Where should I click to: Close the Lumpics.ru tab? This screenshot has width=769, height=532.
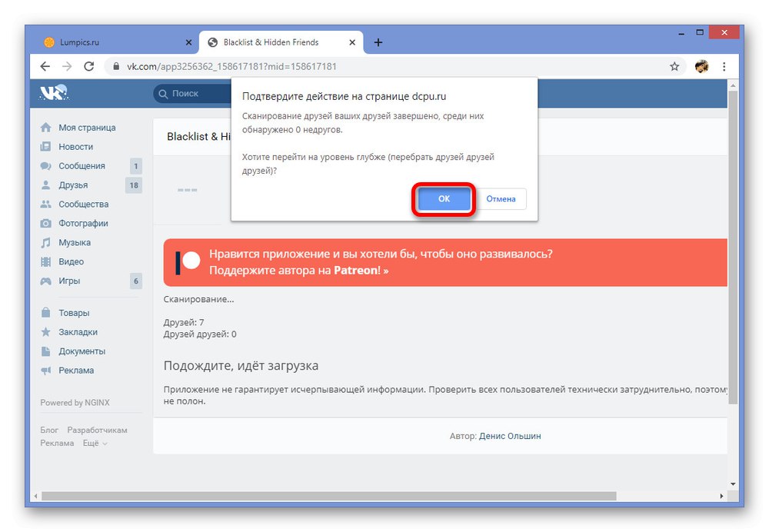point(188,42)
